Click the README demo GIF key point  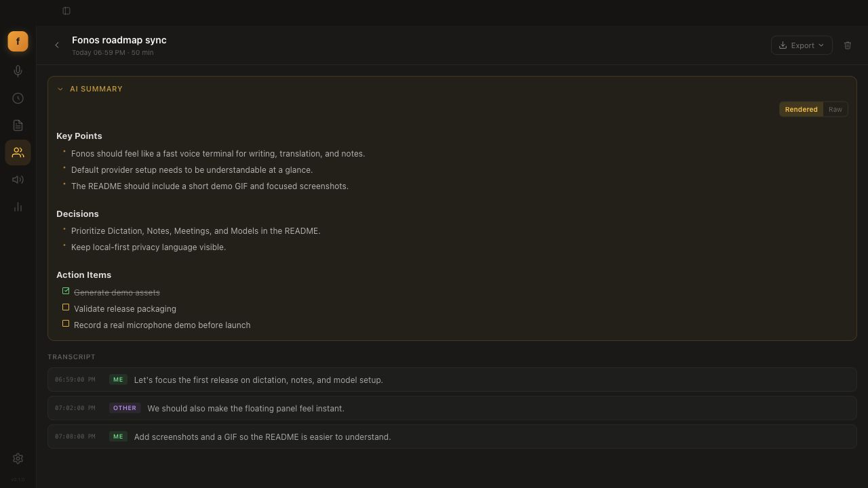(210, 186)
